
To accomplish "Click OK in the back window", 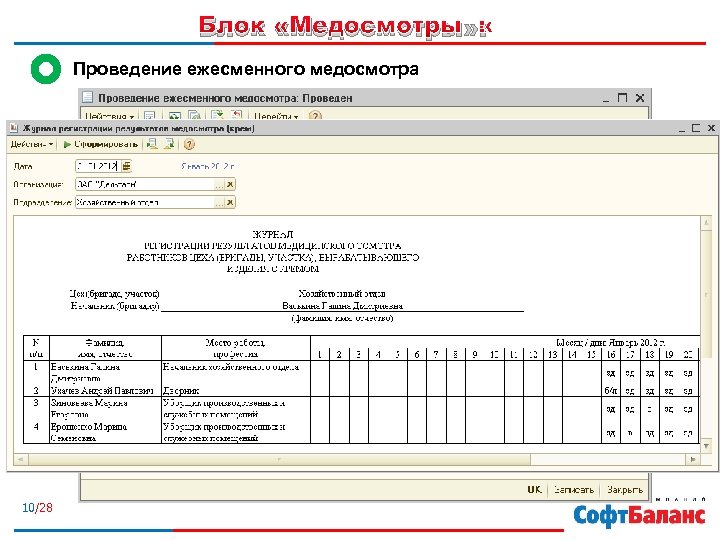I will point(534,489).
